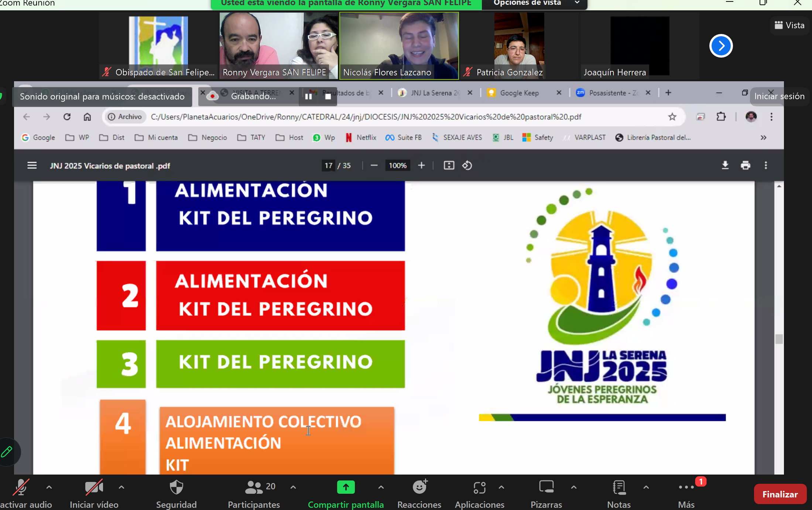Select Joaquín Herrera participant tile
The width and height of the screenshot is (812, 510).
[640, 46]
